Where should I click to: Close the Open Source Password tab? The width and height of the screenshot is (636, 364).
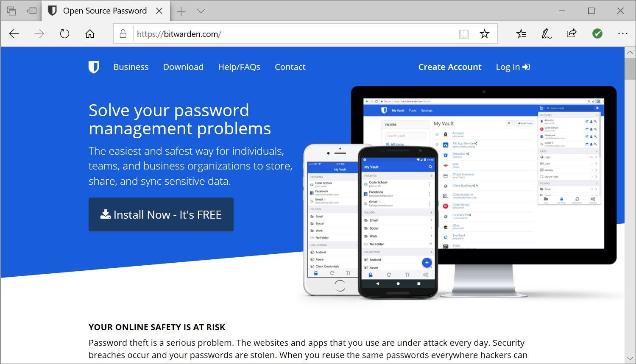tap(159, 11)
